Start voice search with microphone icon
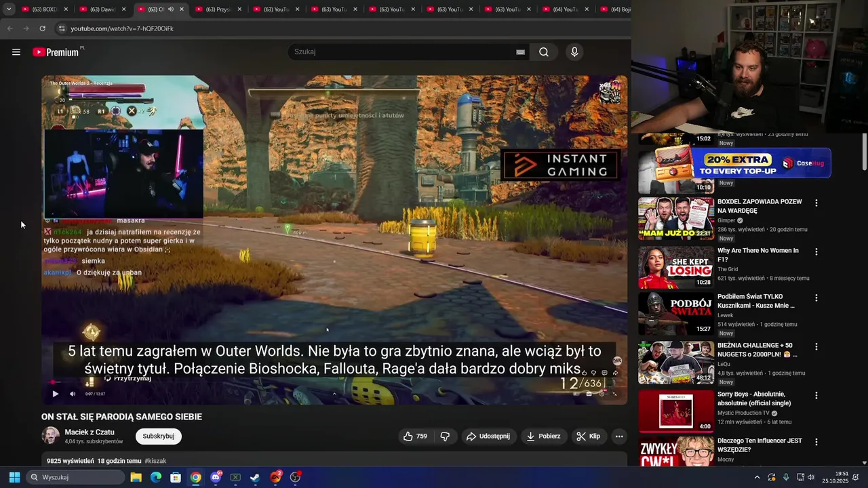This screenshot has height=488, width=868. click(574, 52)
